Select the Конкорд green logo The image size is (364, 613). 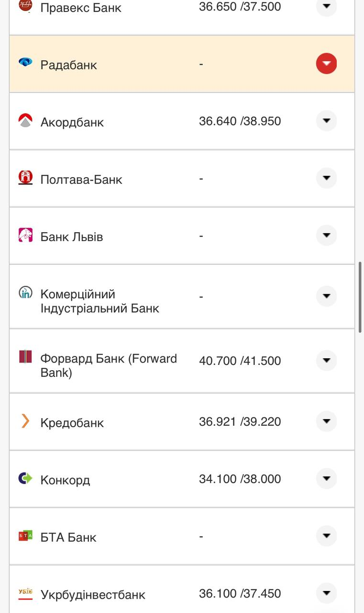click(x=25, y=478)
